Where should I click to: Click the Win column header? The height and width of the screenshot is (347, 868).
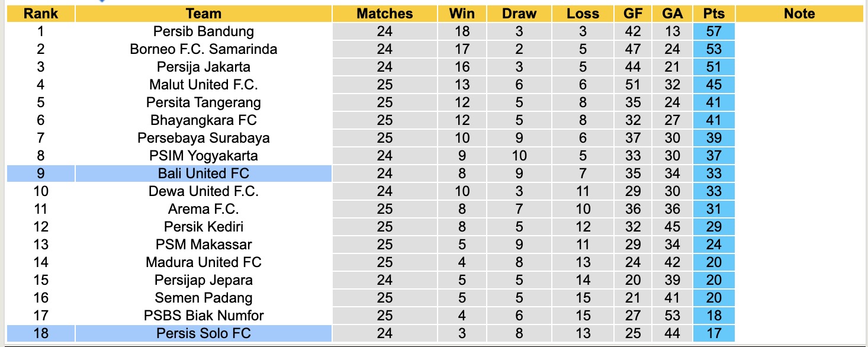462,14
